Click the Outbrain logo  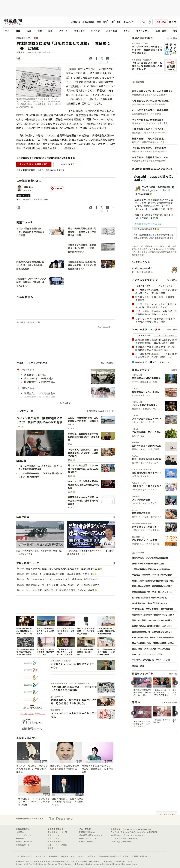104,327
